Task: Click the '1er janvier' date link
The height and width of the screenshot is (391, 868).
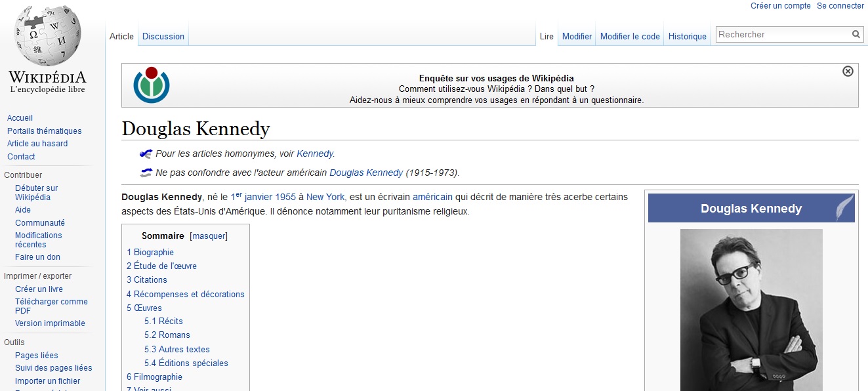Action: click(x=251, y=197)
